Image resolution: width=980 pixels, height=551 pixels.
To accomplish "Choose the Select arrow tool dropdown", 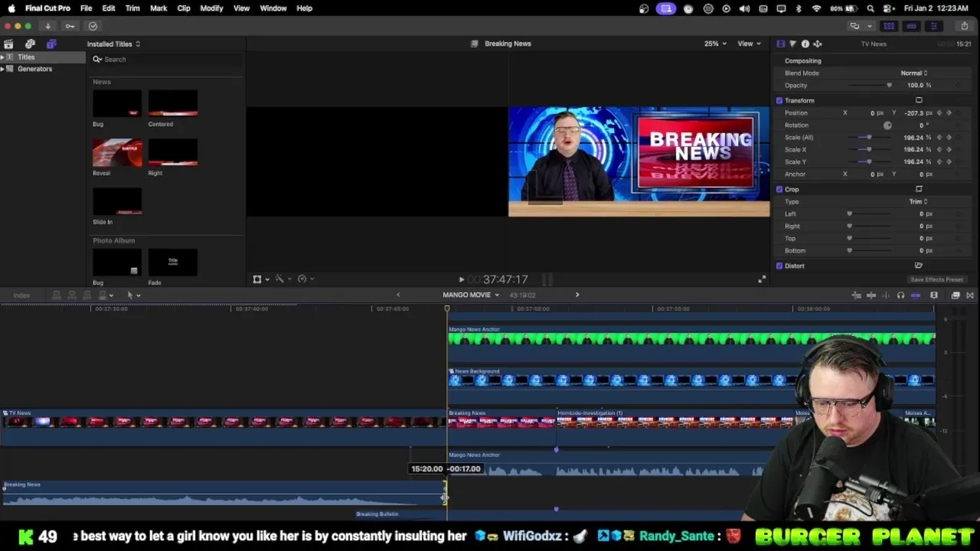I will point(133,295).
